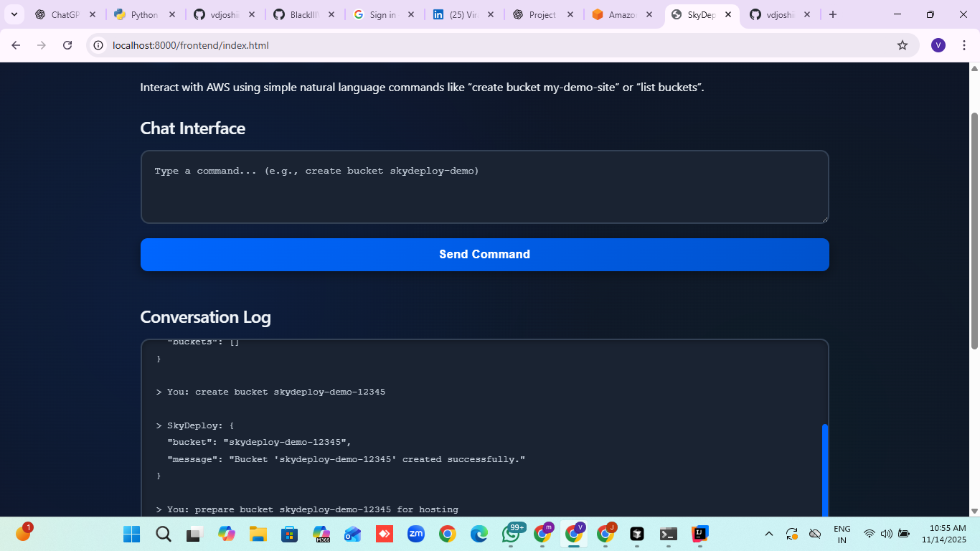The height and width of the screenshot is (551, 980).
Task: Open Task View on the taskbar
Action: (194, 534)
